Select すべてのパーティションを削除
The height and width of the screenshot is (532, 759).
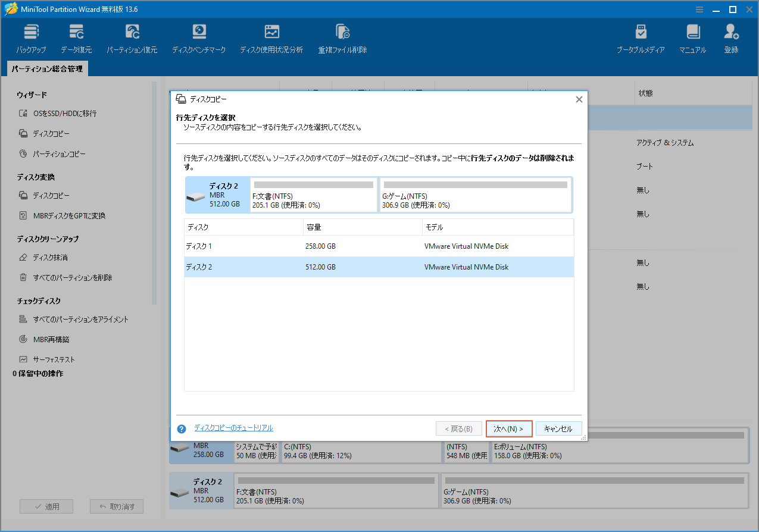click(65, 277)
